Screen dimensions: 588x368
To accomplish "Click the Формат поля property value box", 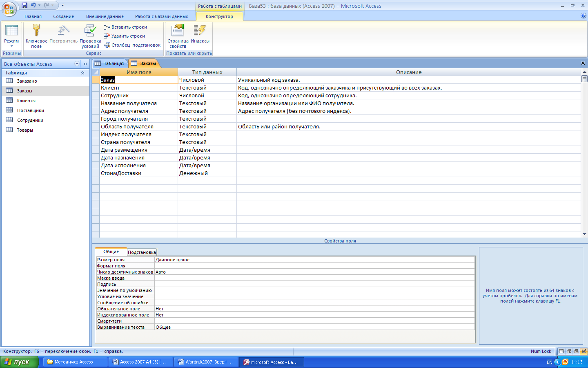I will (x=314, y=266).
